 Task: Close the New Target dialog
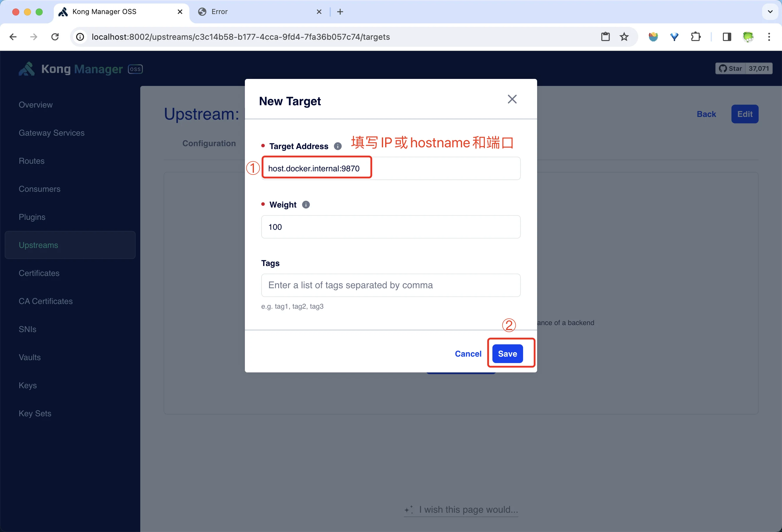(512, 99)
